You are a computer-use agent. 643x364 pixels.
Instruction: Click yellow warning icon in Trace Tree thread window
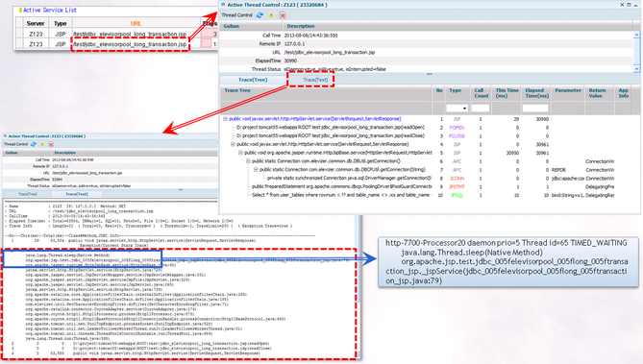271,15
